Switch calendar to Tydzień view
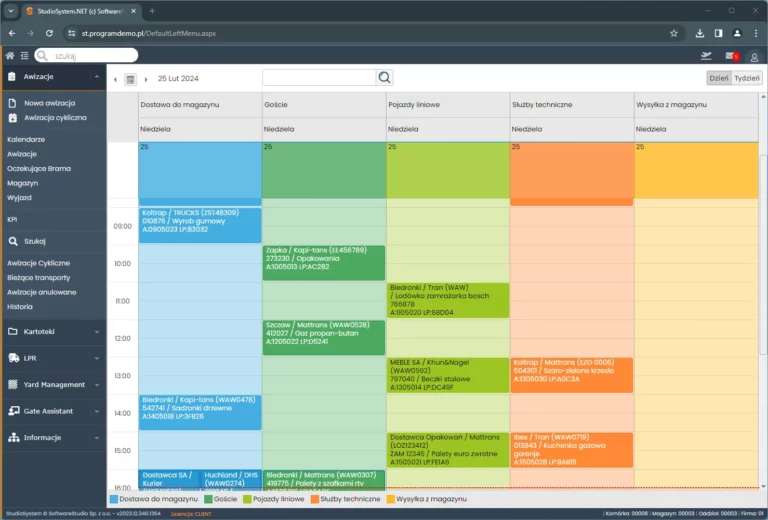The width and height of the screenshot is (768, 520). coord(746,78)
